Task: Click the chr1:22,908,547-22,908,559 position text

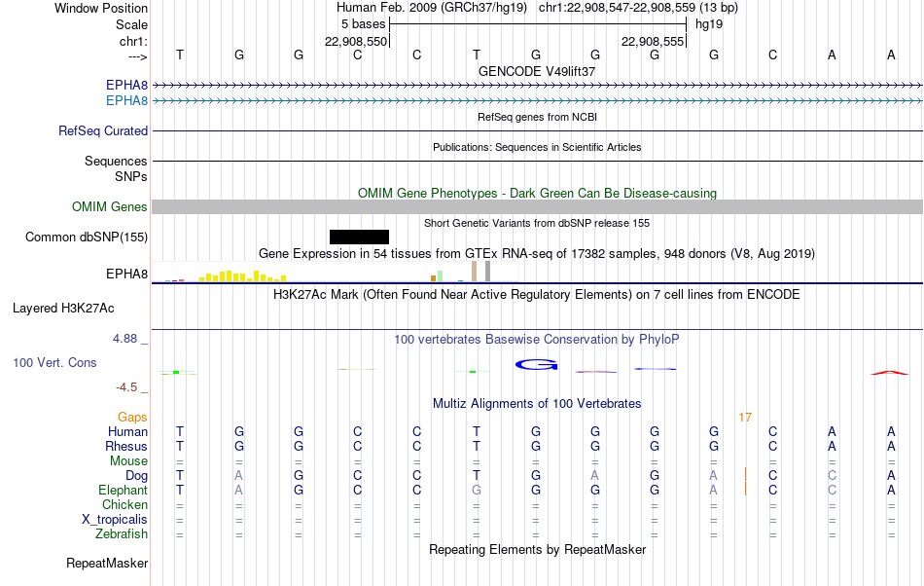Action: [638, 8]
